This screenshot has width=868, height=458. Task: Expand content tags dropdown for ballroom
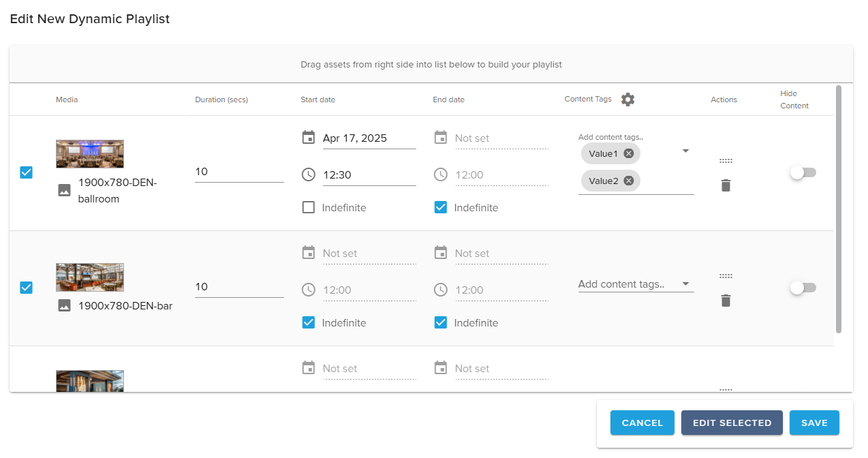tap(685, 151)
